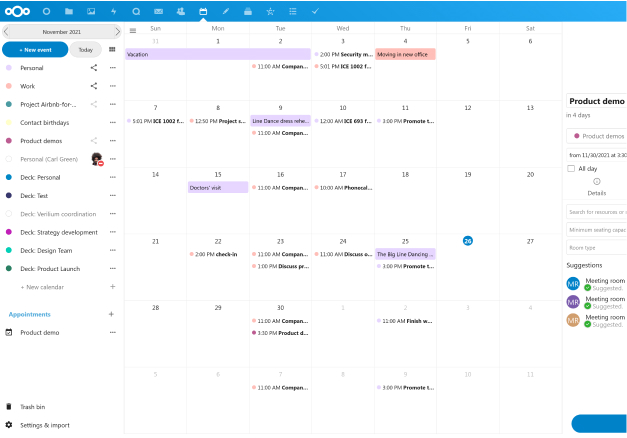Viewport: 627px width, 438px height.
Task: Click the New calendar link
Action: tap(42, 287)
